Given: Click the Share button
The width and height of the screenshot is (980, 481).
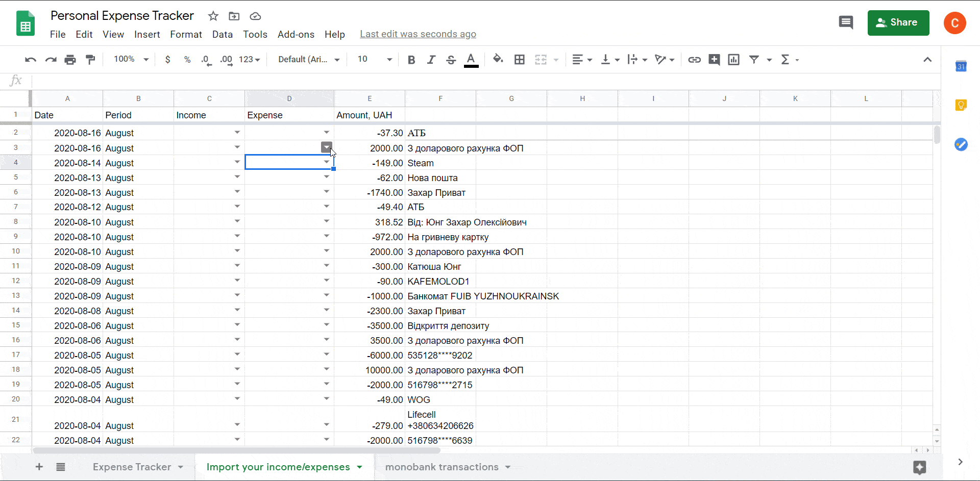Looking at the screenshot, I should tap(898, 22).
